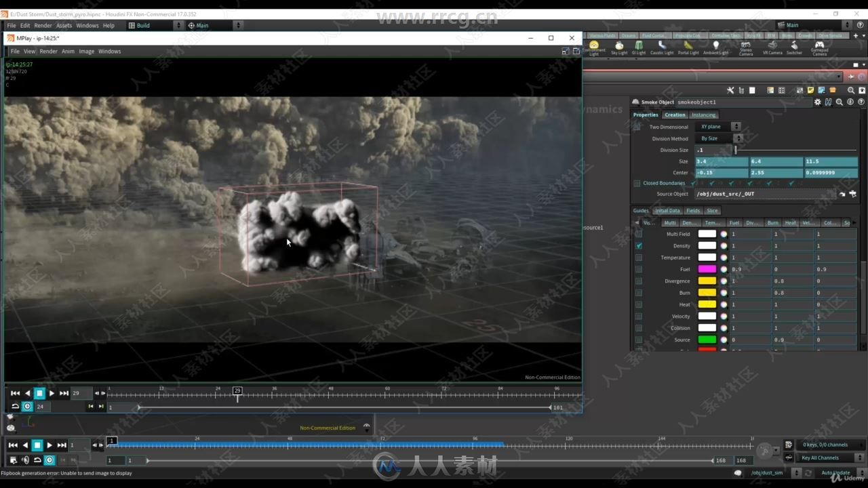Open the Render menu in Houdini menu bar

[x=43, y=25]
